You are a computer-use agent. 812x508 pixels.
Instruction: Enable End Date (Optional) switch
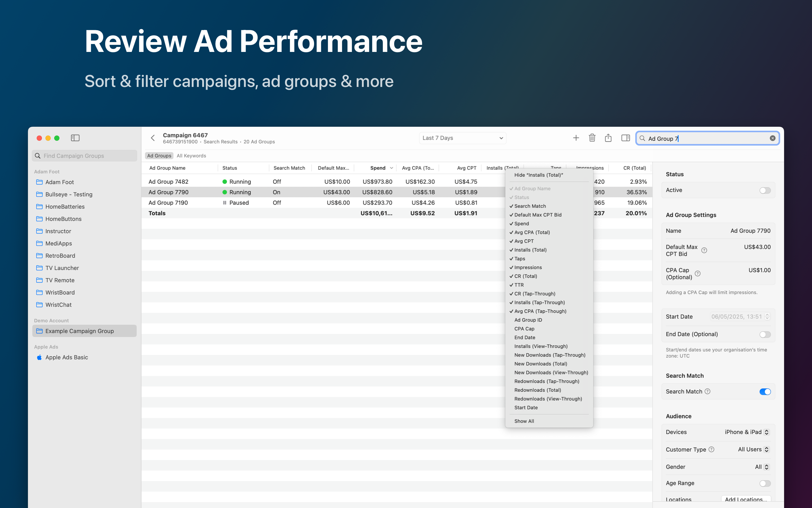[765, 335]
